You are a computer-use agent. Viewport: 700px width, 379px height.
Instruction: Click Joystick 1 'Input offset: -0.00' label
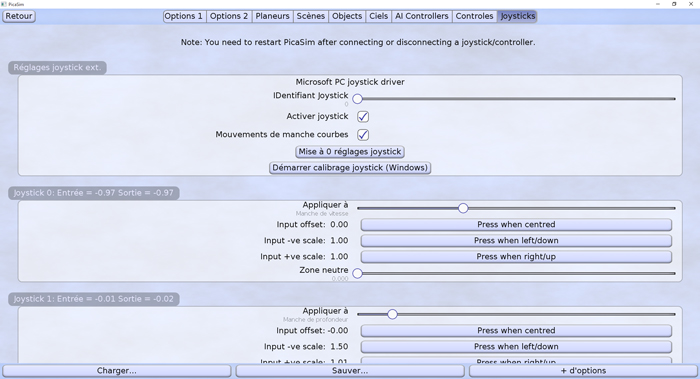click(312, 331)
